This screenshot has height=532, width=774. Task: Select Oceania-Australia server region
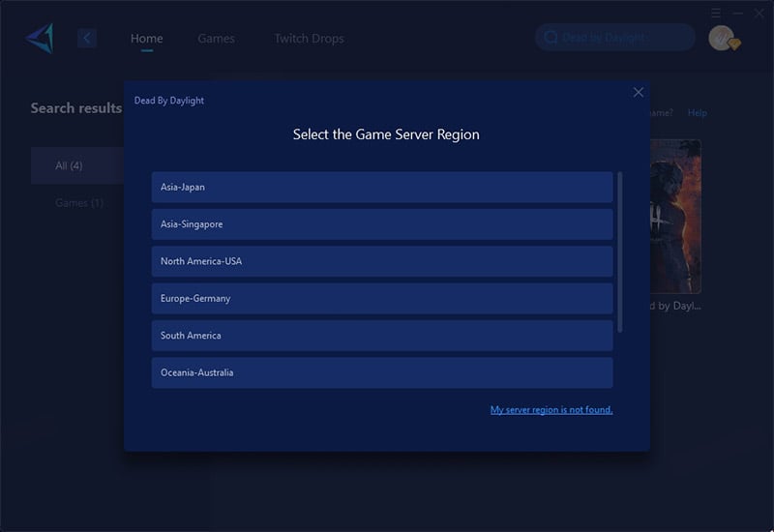pos(382,372)
